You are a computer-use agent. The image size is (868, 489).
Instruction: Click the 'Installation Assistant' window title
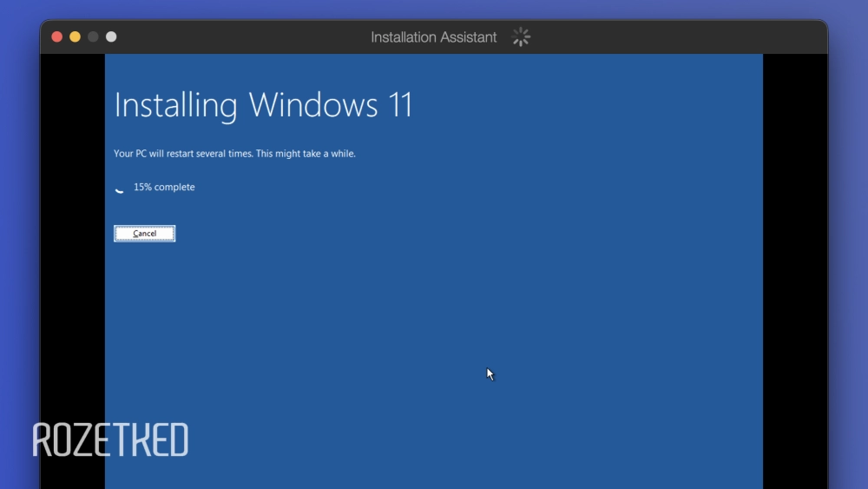[433, 37]
